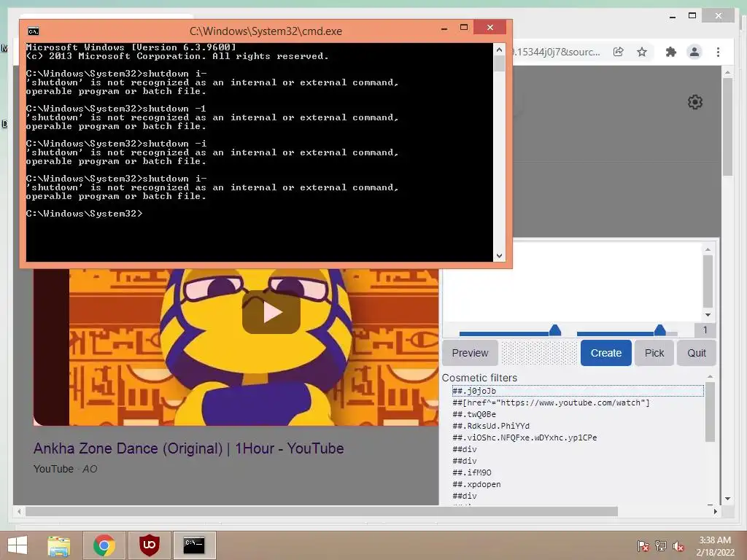Click Pick button in picker
Screen dimensions: 747x560
[654, 353]
